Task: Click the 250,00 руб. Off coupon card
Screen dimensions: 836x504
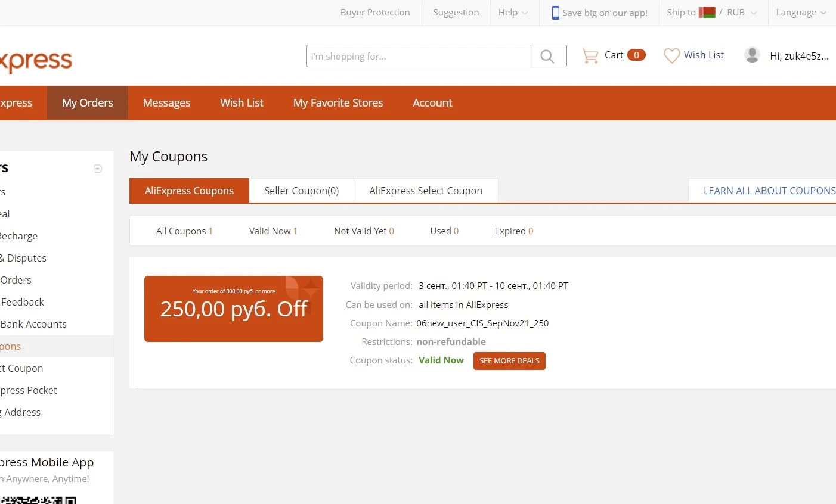Action: click(x=234, y=309)
